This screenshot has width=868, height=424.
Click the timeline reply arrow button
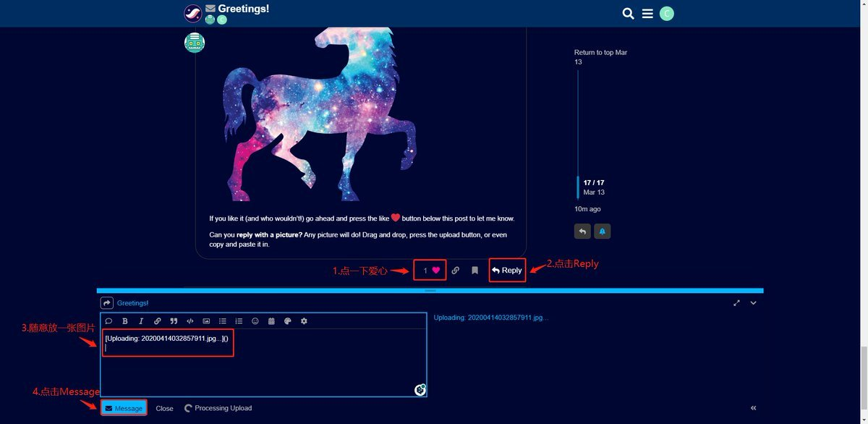pos(582,232)
